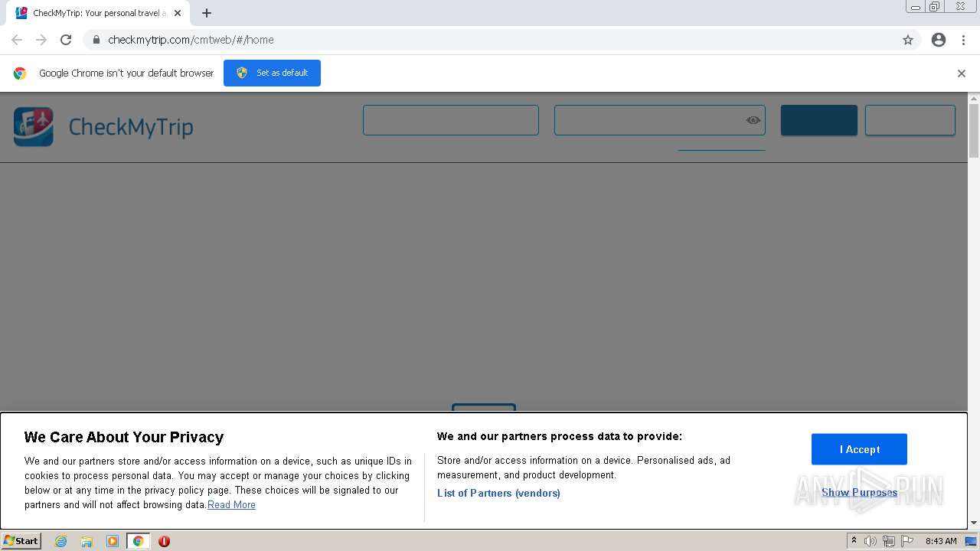The height and width of the screenshot is (551, 980).
Task: Click the scrollbar up arrow
Action: pos(974,99)
